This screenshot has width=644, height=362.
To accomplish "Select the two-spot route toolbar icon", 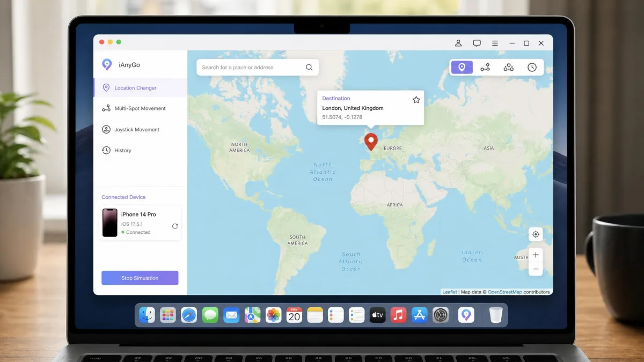I will 485,67.
